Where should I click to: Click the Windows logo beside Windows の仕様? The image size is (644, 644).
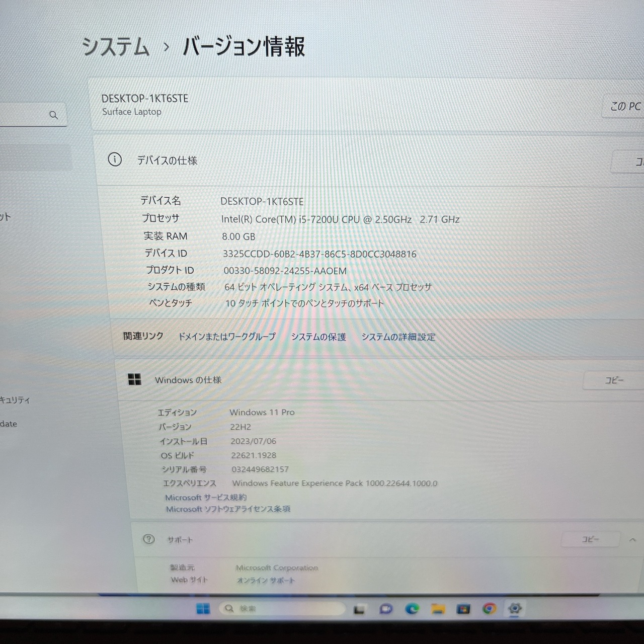(x=134, y=379)
